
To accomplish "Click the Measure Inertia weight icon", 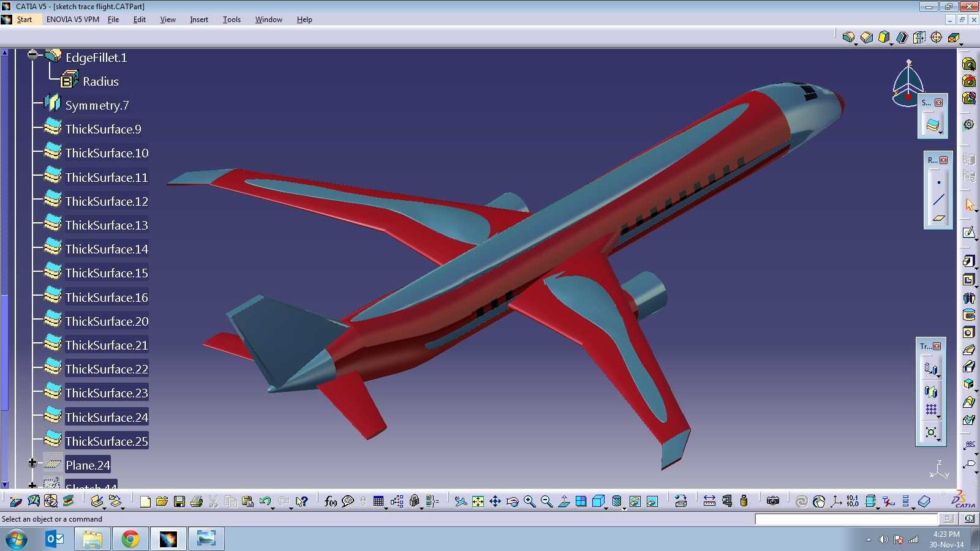I will [744, 501].
